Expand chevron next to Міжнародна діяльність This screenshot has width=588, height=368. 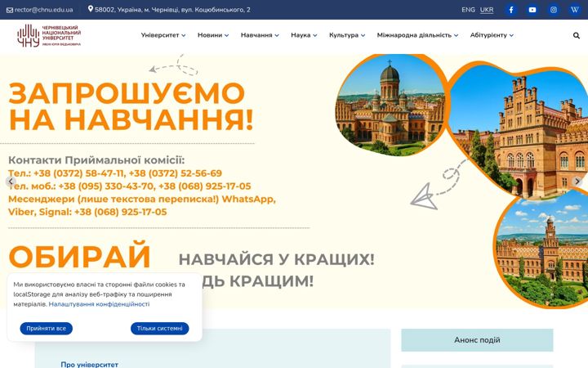pos(456,36)
